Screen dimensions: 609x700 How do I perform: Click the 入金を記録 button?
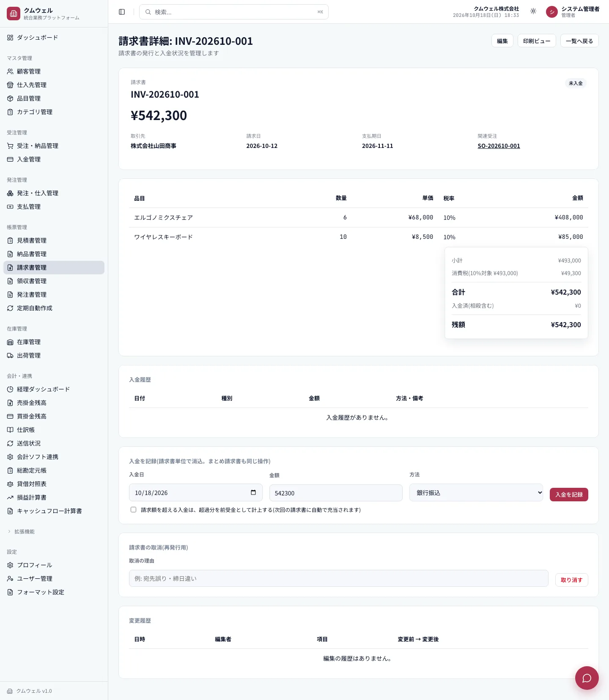[569, 495]
